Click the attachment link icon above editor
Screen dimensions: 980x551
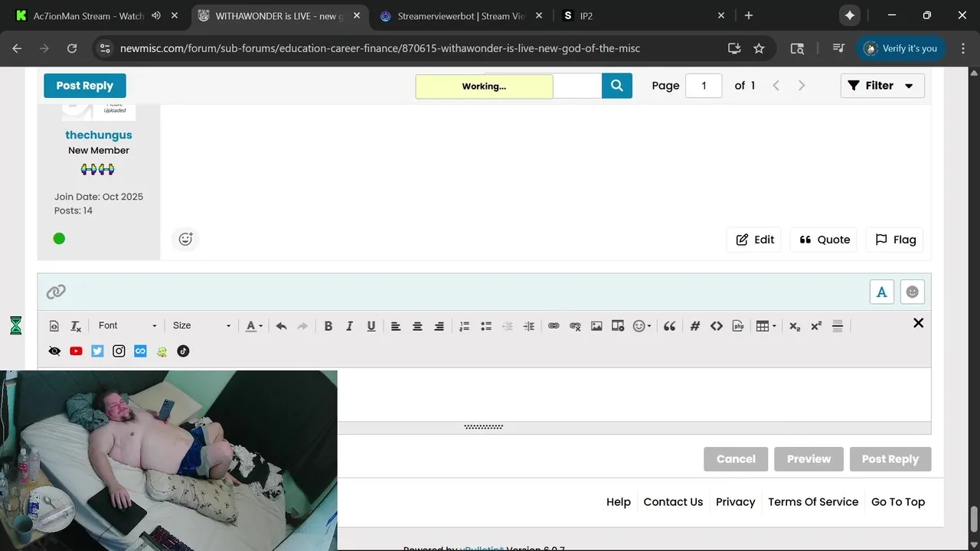point(56,292)
